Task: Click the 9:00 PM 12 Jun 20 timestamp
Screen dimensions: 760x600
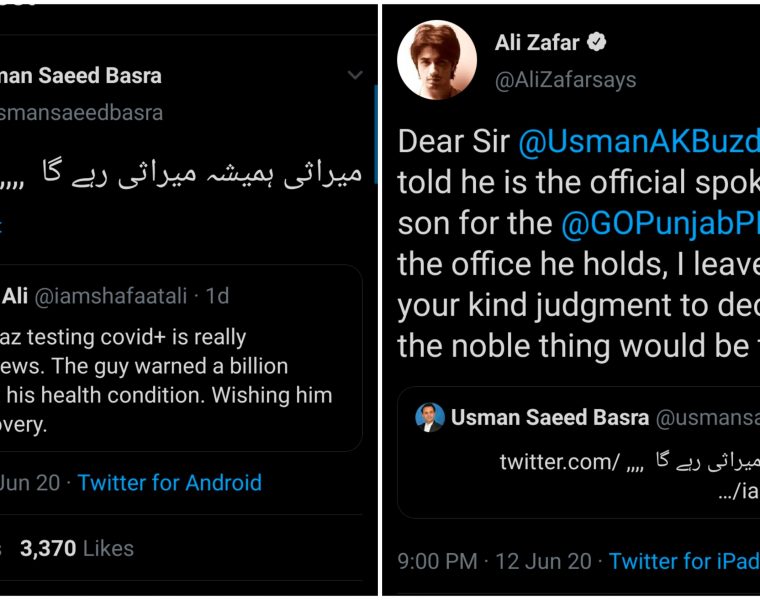Action: coord(492,560)
